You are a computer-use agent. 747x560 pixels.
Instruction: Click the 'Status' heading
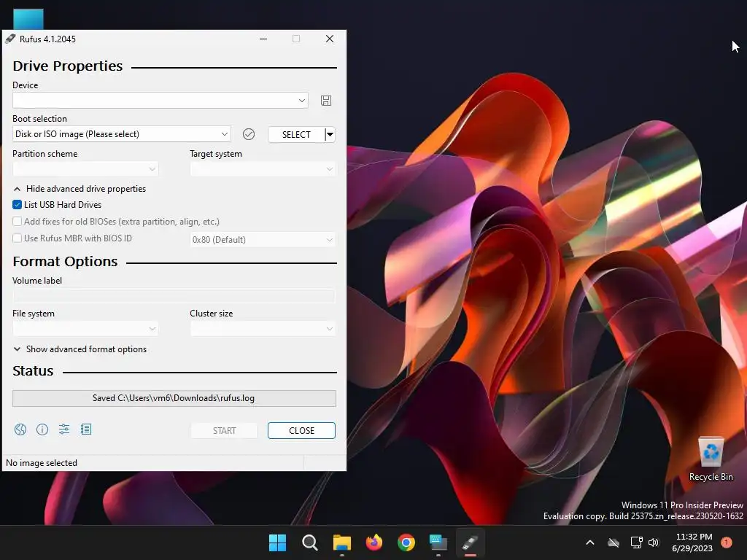pos(33,371)
